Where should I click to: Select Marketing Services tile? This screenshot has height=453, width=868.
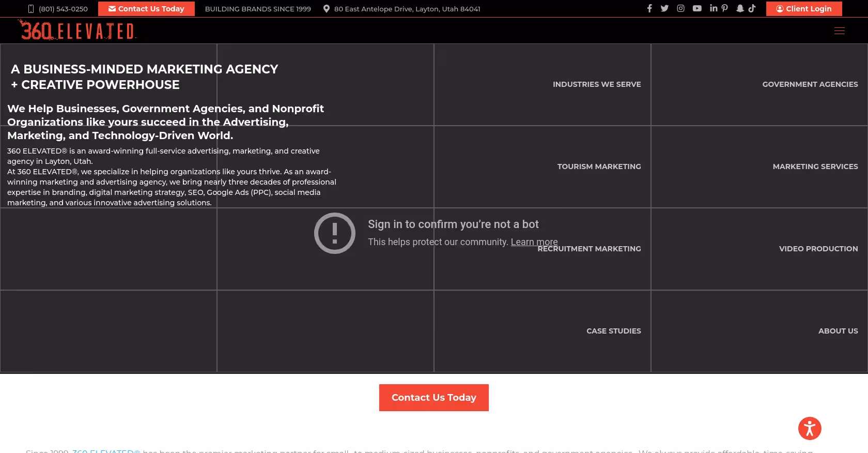point(760,167)
